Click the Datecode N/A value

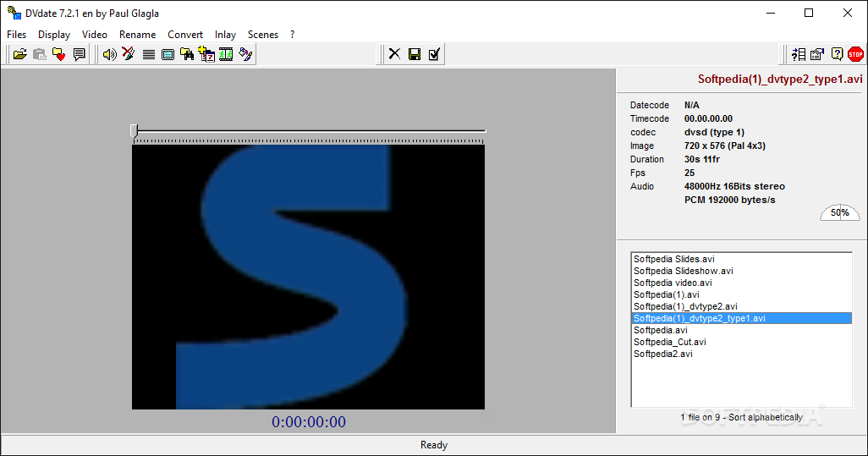(691, 105)
